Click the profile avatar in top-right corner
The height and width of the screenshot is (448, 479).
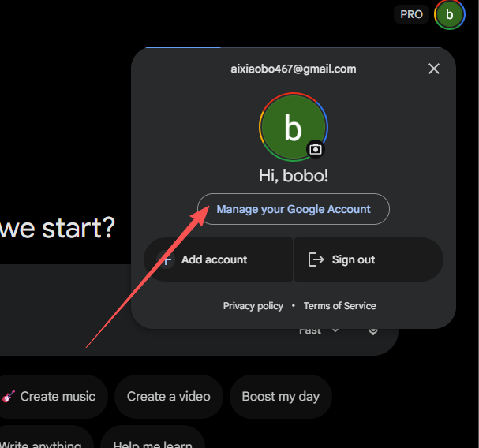tap(449, 14)
